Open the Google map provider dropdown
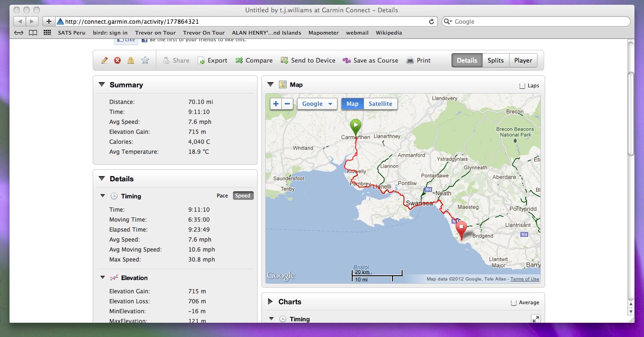 (x=317, y=104)
